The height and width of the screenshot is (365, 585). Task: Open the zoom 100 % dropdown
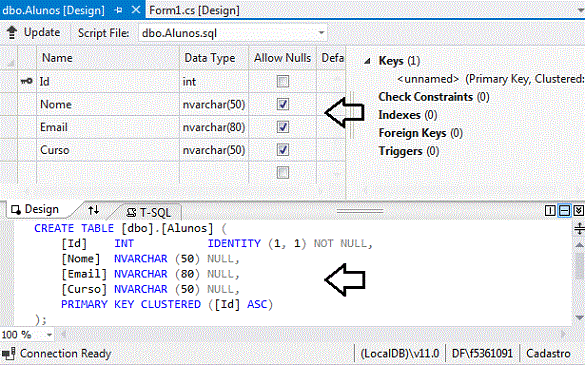[49, 334]
